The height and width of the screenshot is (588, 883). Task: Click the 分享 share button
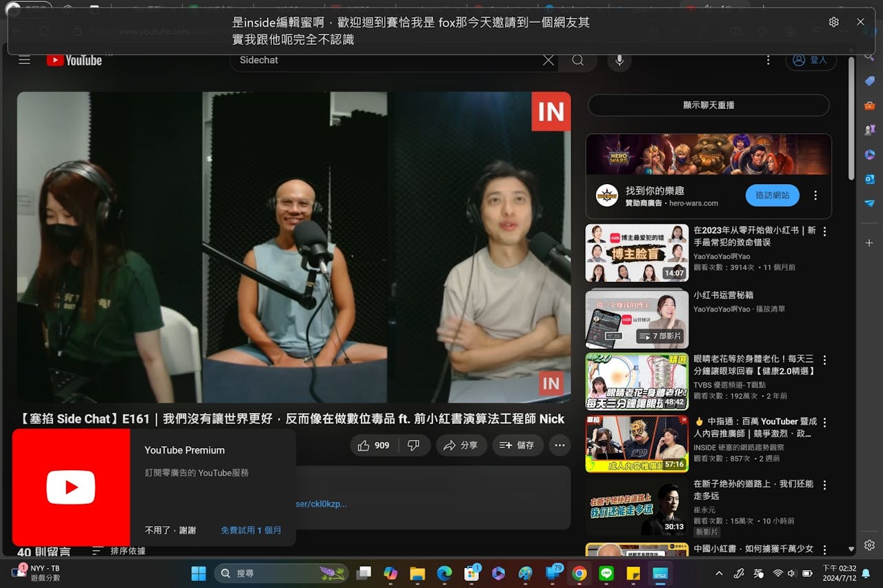pyautogui.click(x=461, y=445)
